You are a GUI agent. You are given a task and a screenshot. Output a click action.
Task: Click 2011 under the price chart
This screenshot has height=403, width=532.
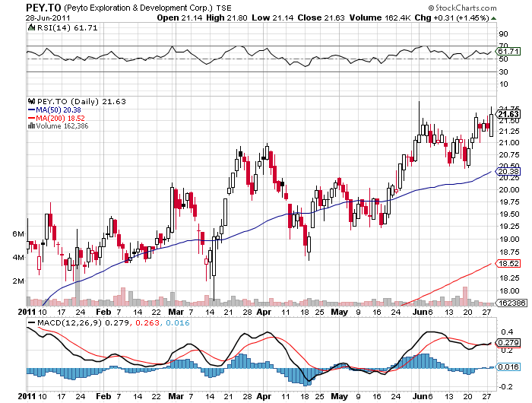tap(27, 312)
